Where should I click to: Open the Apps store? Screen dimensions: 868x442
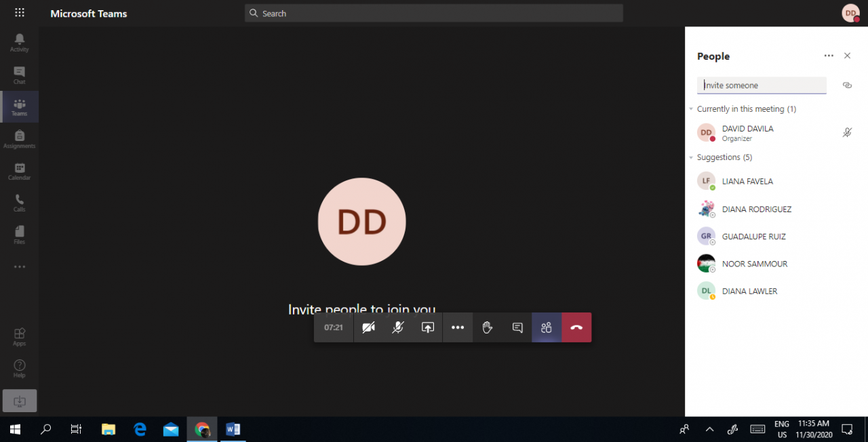19,336
